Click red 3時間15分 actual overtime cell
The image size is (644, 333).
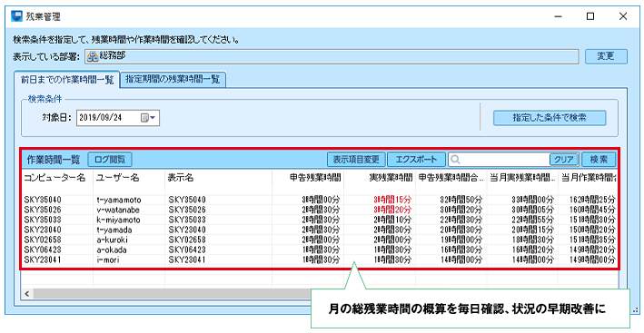tap(392, 201)
